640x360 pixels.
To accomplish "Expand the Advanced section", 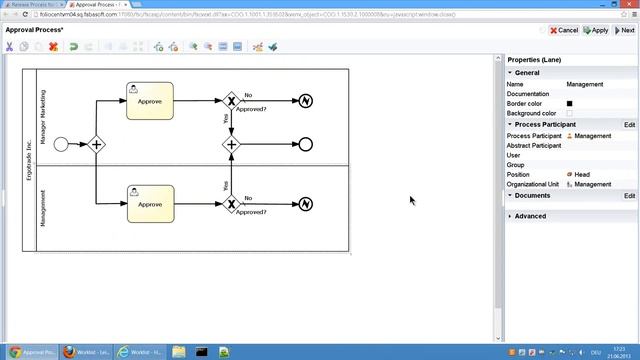I will [510, 216].
